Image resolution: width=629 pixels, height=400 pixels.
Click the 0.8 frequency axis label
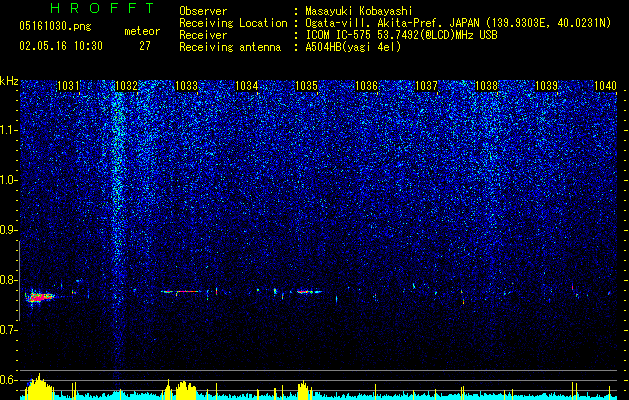(x=9, y=280)
